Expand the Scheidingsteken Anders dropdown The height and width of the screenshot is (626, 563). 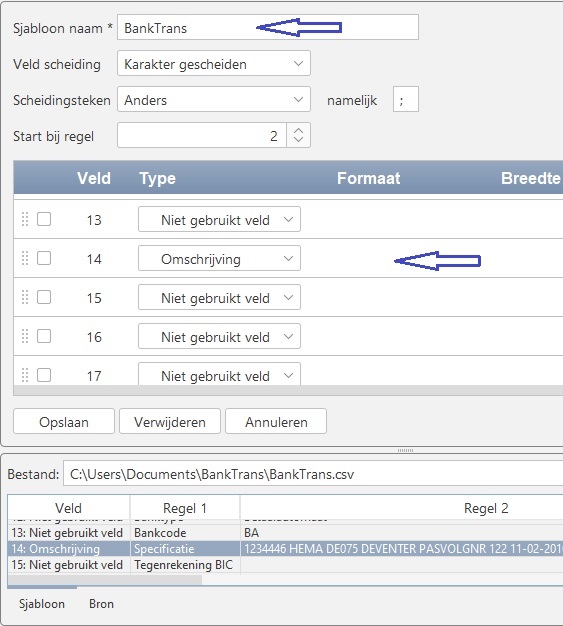214,99
